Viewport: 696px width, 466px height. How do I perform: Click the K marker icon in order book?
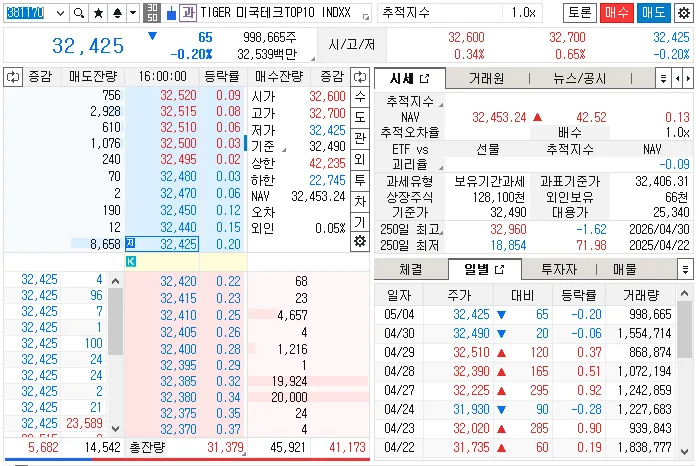point(130,261)
